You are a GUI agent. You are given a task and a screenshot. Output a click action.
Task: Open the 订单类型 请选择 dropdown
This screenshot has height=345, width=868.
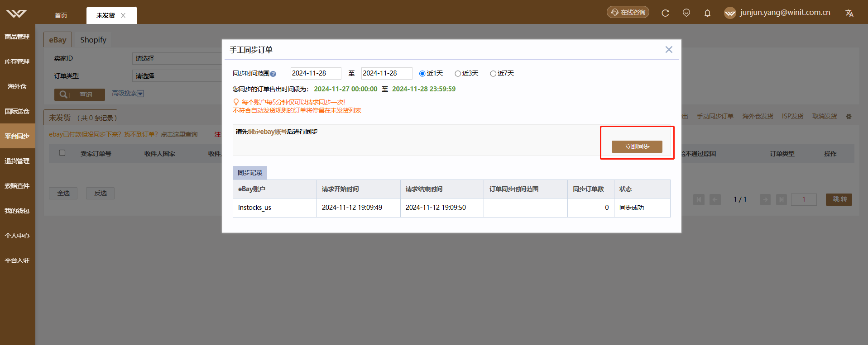(177, 76)
